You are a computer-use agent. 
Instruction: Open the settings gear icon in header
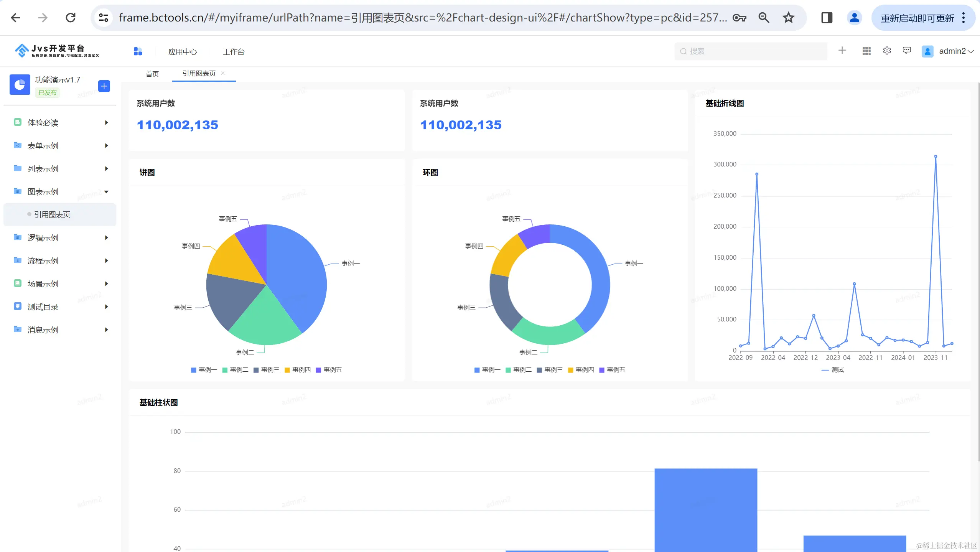point(887,51)
